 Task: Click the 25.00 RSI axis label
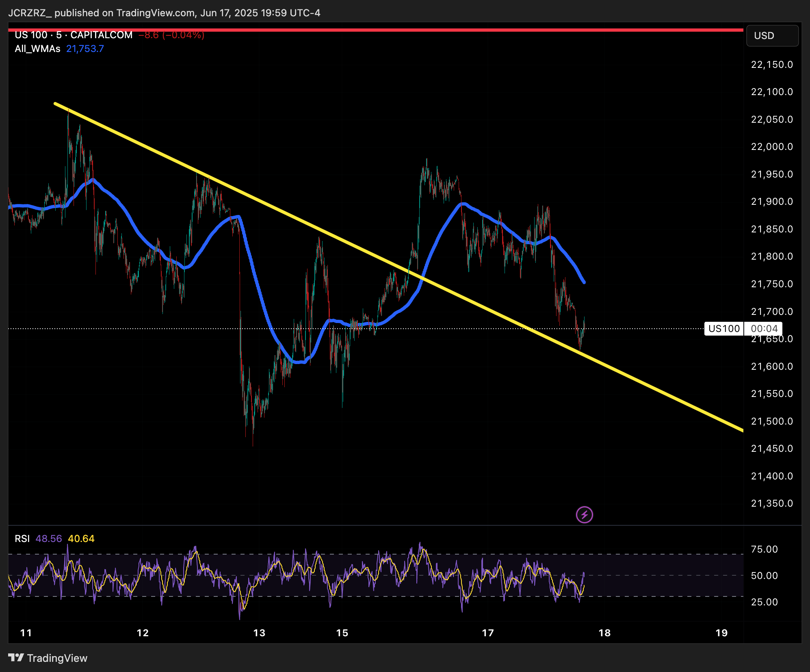(x=765, y=602)
